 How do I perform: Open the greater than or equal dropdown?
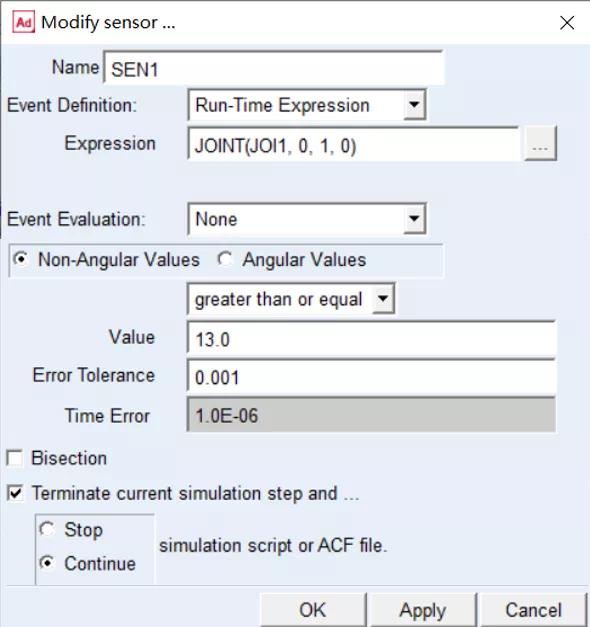tap(383, 299)
